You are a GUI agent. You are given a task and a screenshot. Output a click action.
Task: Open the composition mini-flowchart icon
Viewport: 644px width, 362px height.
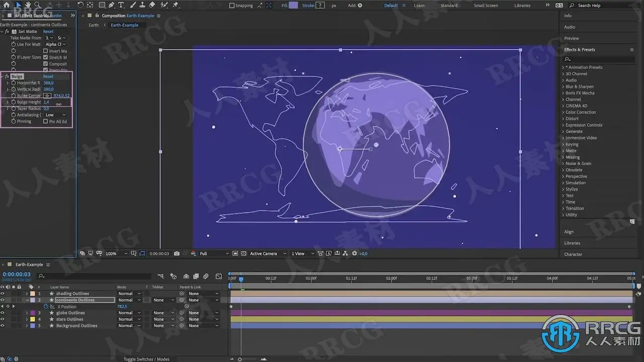[x=160, y=276]
